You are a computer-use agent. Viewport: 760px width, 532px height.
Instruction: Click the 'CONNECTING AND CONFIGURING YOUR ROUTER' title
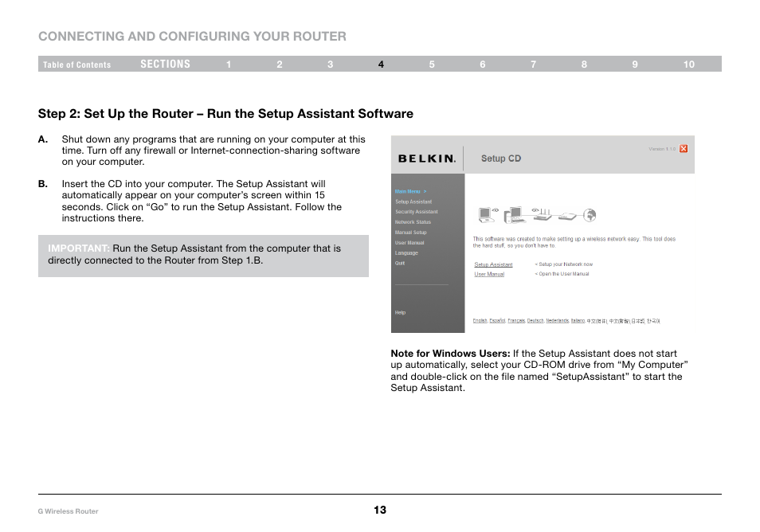click(192, 37)
